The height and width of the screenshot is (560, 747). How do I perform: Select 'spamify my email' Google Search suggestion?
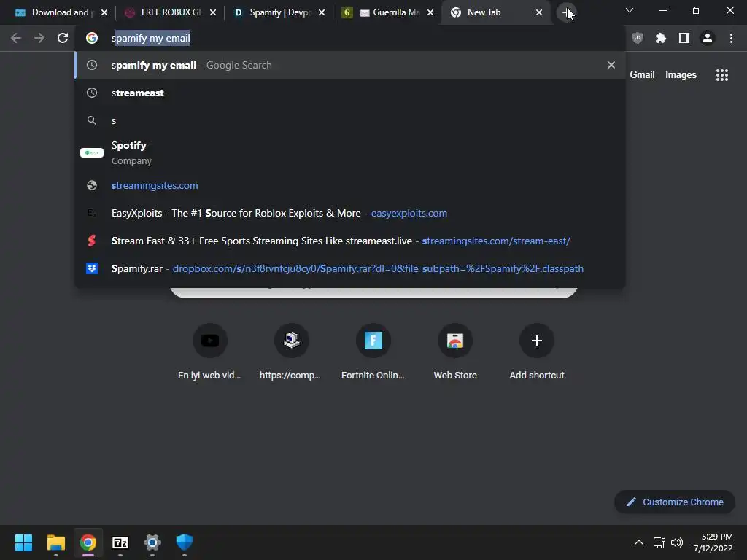(350, 65)
